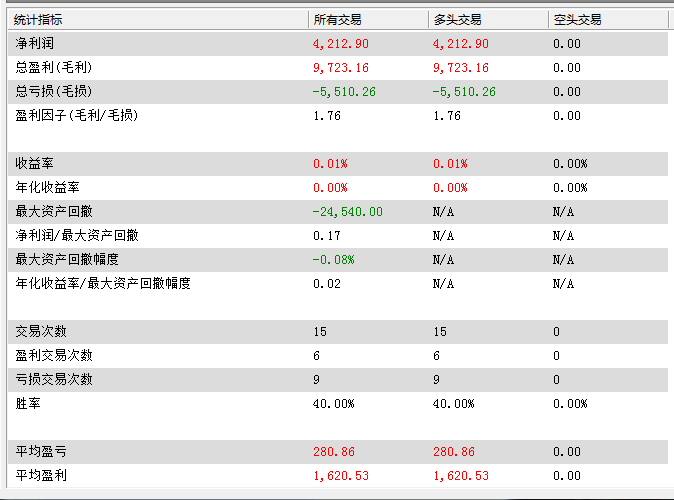This screenshot has width=674, height=500.
Task: Select the 净利润 row label
Action: [x=34, y=44]
